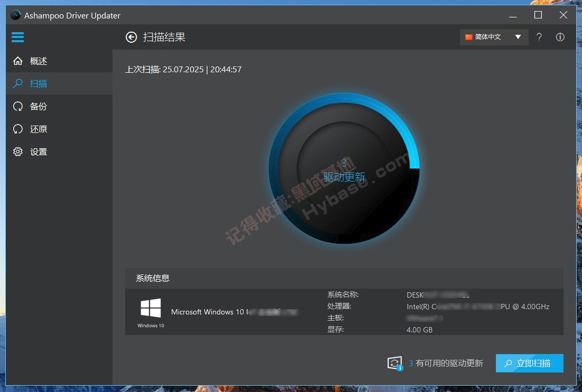This screenshot has width=582, height=392.
Task: Open the 设置 settings page
Action: [x=59, y=151]
